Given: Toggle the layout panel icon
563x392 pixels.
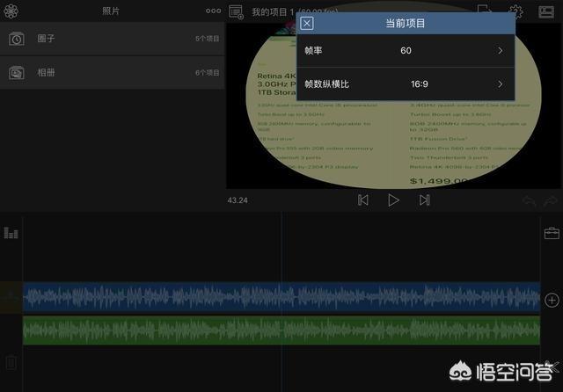Looking at the screenshot, I should [546, 11].
